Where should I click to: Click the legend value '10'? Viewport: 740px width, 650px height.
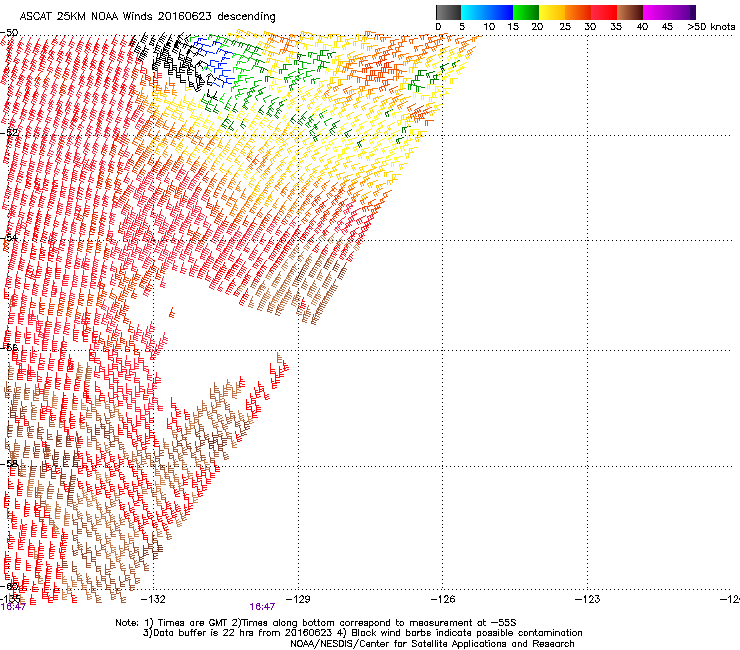click(x=489, y=27)
